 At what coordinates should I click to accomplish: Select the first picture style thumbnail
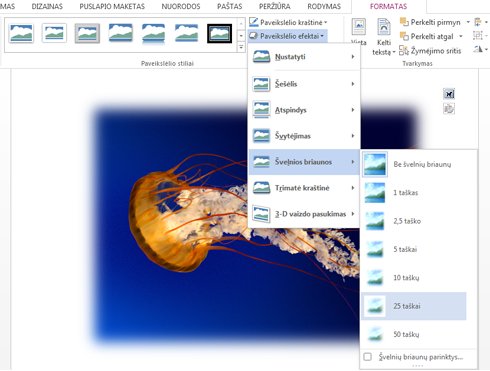pos(21,33)
